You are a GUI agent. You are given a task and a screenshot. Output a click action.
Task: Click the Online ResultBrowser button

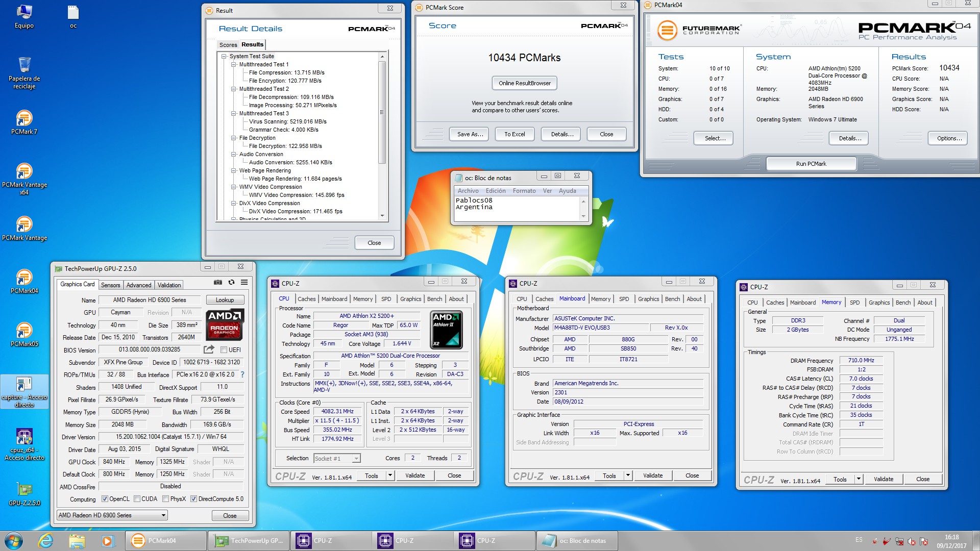point(525,83)
